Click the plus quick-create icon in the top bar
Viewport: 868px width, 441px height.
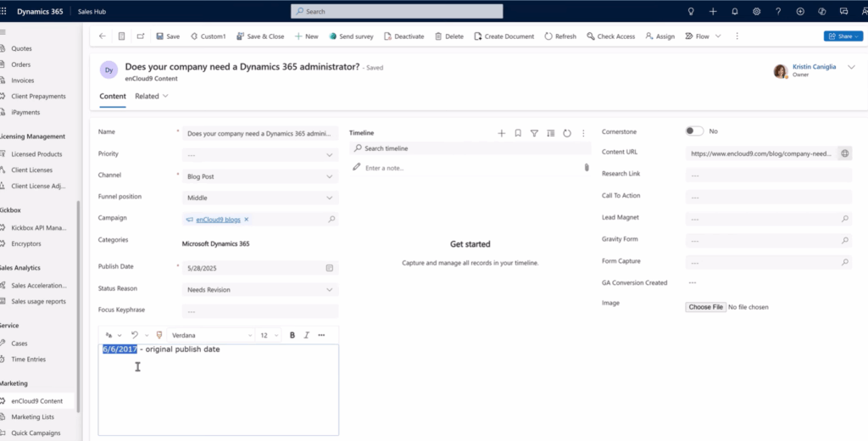pyautogui.click(x=713, y=11)
